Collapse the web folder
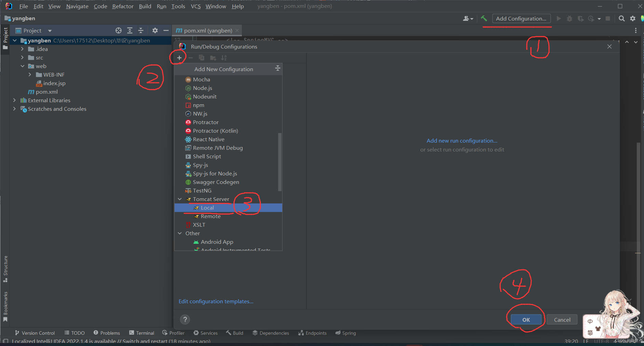644x346 pixels. pos(22,66)
